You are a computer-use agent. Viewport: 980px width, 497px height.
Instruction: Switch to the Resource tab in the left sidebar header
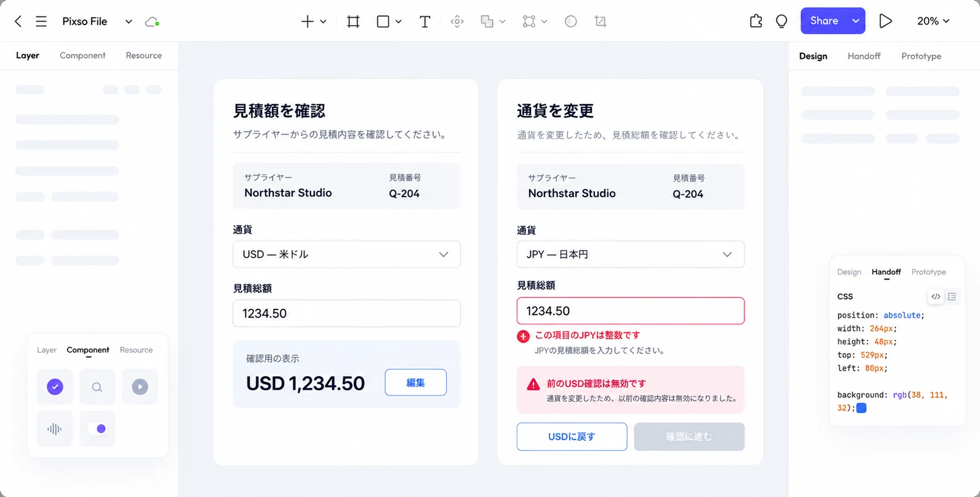click(x=144, y=55)
